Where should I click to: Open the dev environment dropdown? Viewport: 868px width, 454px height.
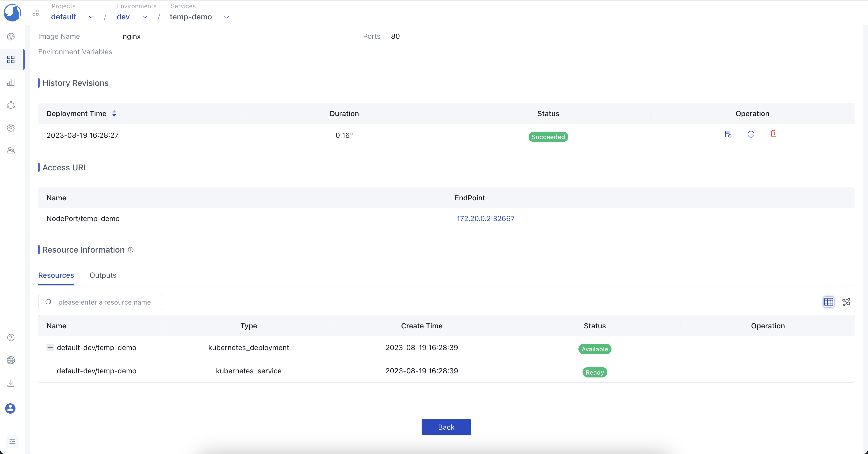tap(145, 17)
